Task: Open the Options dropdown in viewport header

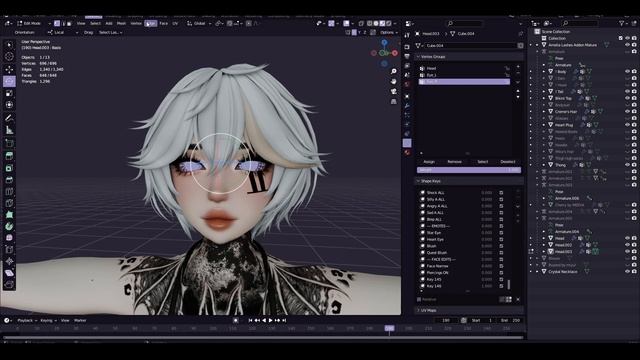Action: pyautogui.click(x=388, y=32)
